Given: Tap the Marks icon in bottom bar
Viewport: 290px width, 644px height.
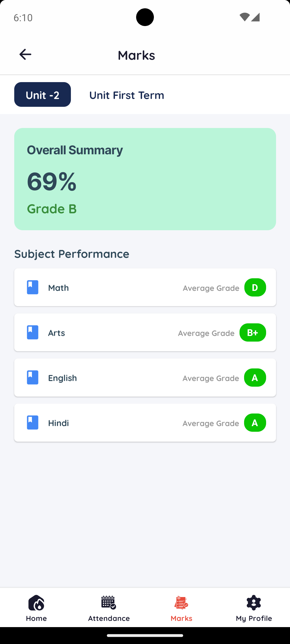Looking at the screenshot, I should coord(181,603).
